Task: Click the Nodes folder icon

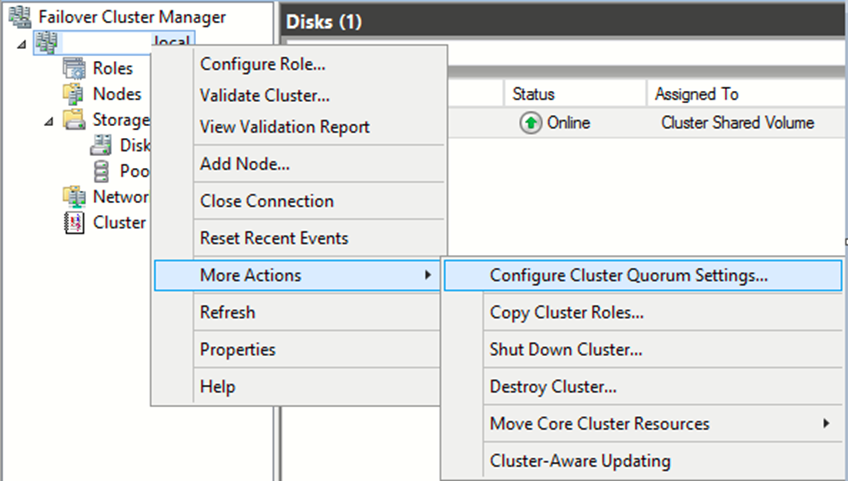Action: (74, 94)
